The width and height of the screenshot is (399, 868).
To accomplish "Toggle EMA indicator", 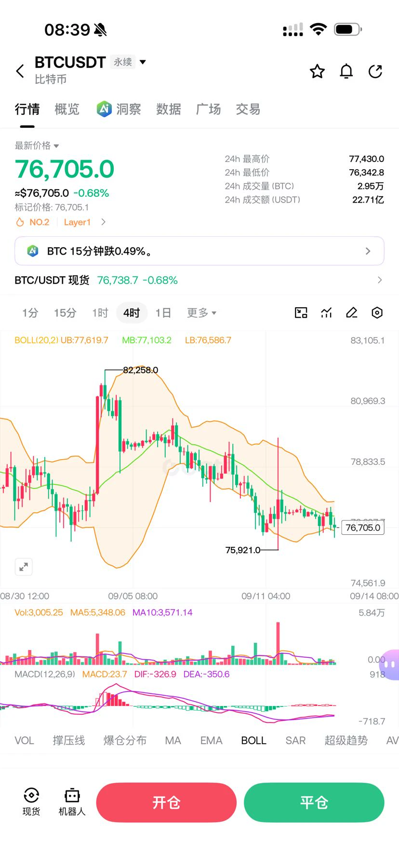I will point(212,741).
